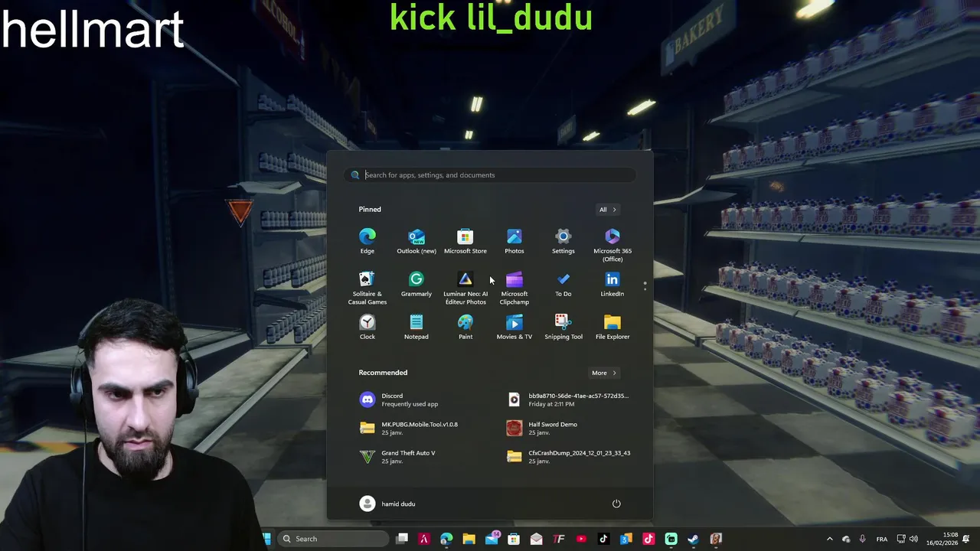
Task: Click the taskbar Search box
Action: click(x=332, y=539)
